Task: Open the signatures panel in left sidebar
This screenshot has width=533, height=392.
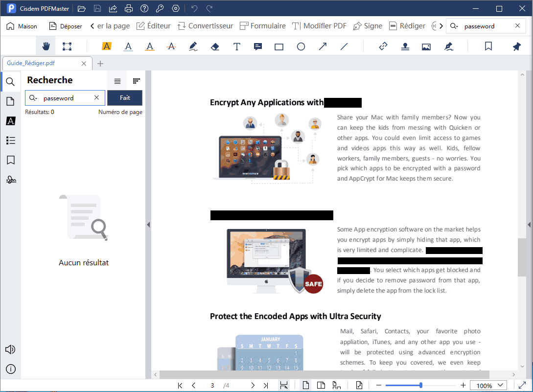Action: pyautogui.click(x=11, y=180)
